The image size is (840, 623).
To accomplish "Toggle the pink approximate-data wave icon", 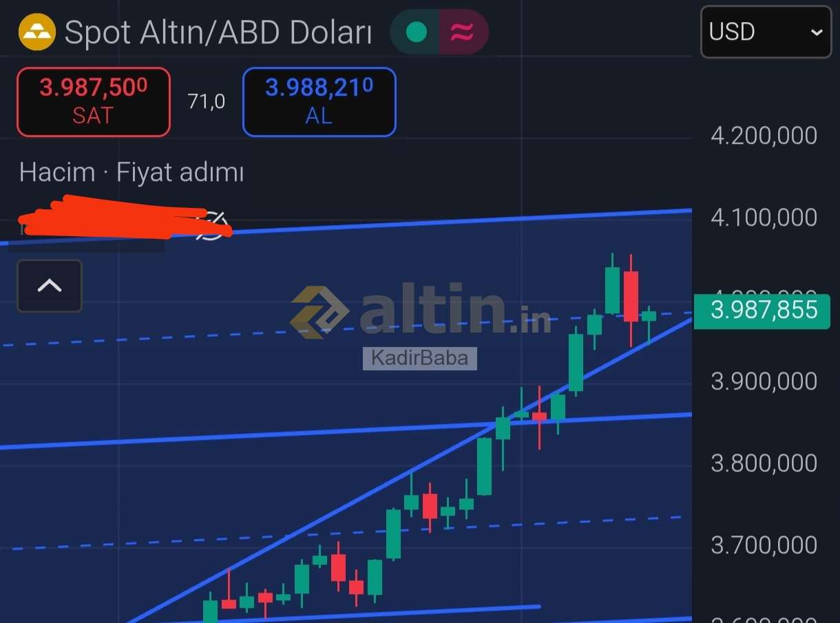I will coord(462,32).
